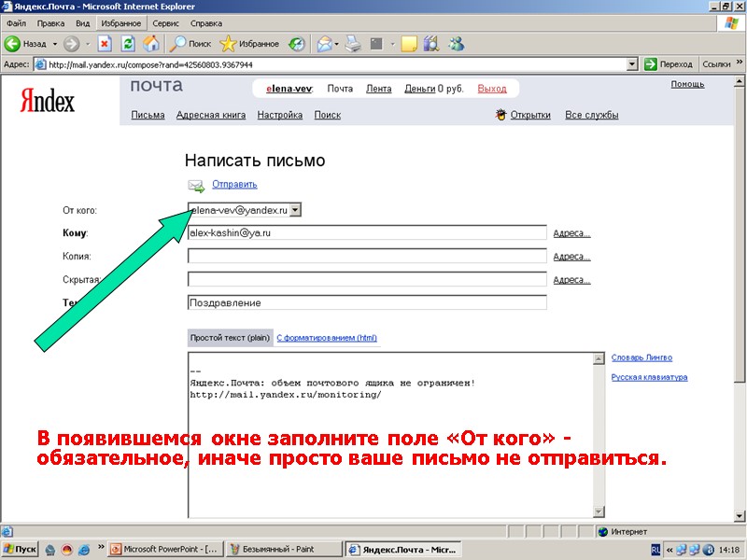
Task: Open the Настройка link
Action: (279, 115)
